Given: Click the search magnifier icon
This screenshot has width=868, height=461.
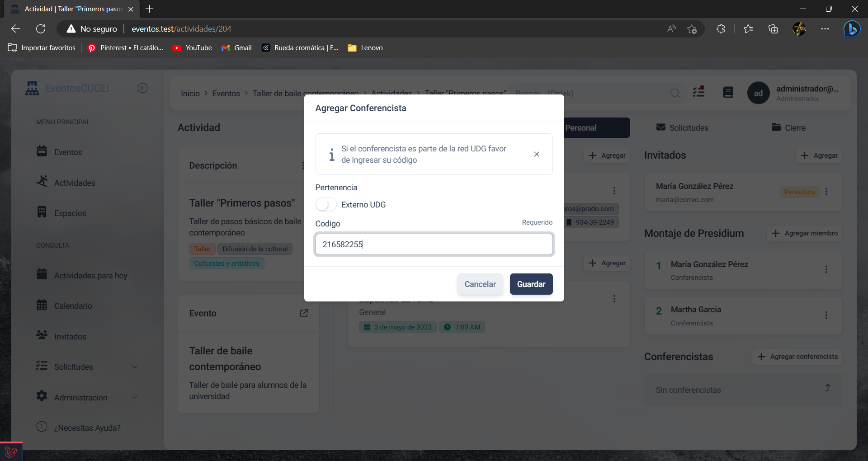Looking at the screenshot, I should point(675,93).
